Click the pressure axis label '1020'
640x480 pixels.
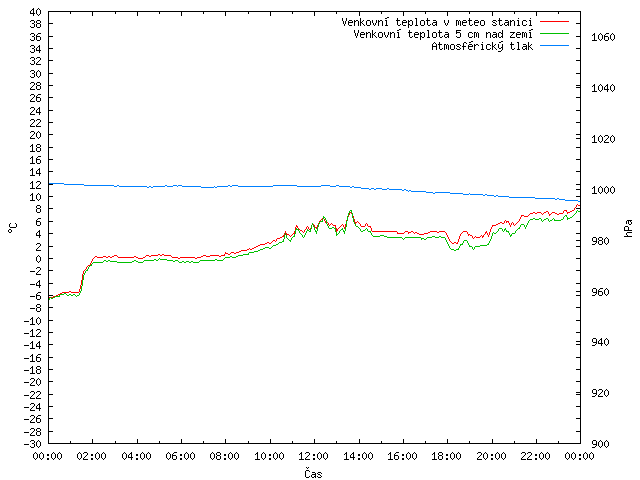603,139
